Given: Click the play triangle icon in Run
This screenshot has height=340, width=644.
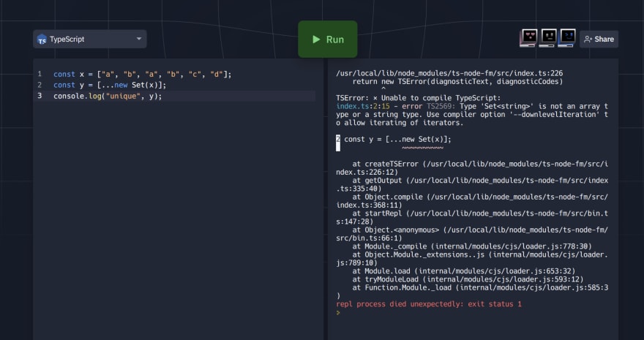Looking at the screenshot, I should click(x=316, y=39).
